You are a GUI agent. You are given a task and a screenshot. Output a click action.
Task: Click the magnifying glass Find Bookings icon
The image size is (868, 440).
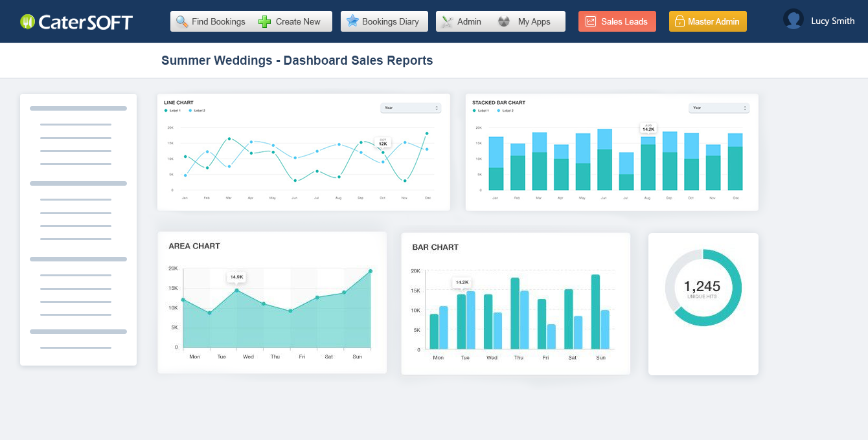click(182, 21)
